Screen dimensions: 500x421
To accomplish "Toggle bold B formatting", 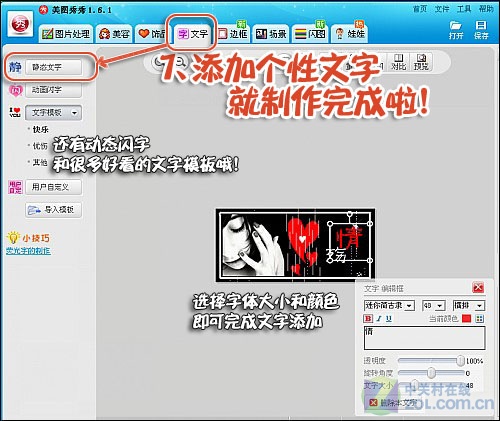I will click(x=368, y=319).
